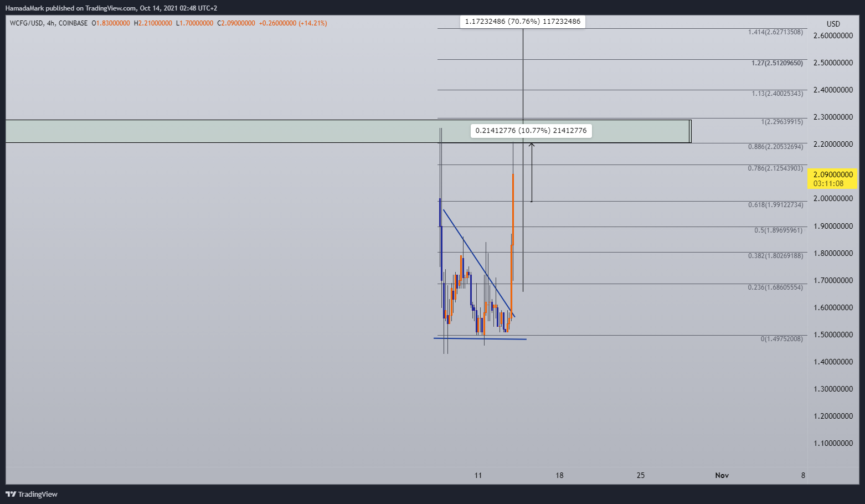This screenshot has width=865, height=504.
Task: Click Fibonacci level 1.13(2.40025343)
Action: point(777,94)
